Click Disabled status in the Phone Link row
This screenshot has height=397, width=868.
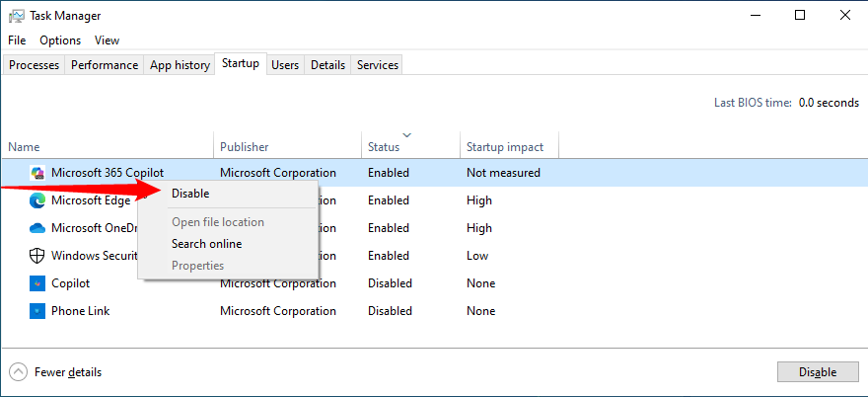pos(391,311)
